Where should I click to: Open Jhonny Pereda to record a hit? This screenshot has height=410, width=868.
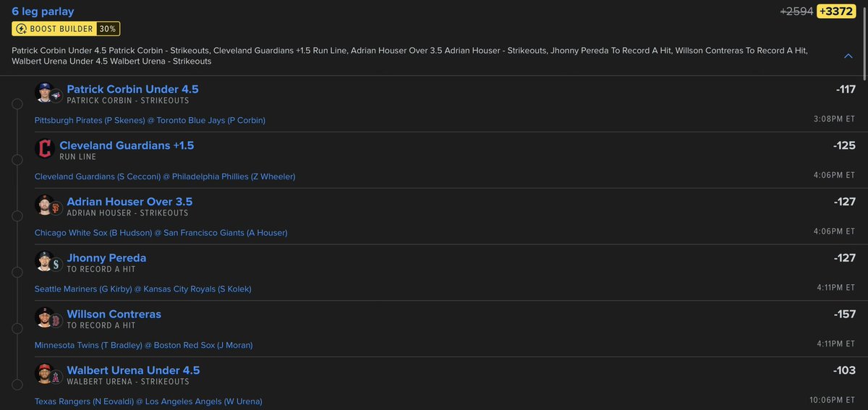click(106, 258)
